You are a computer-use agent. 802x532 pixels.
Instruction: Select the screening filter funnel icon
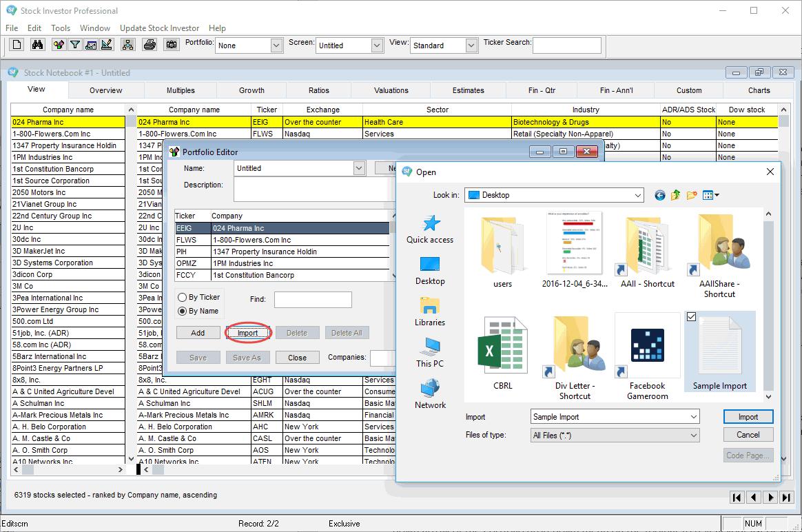click(74, 45)
